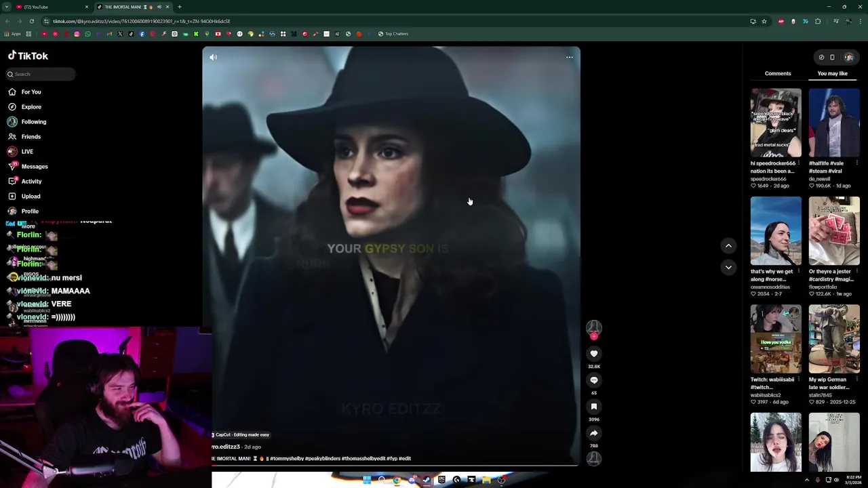Open options for the oreamnosoddities video card

coord(799,271)
